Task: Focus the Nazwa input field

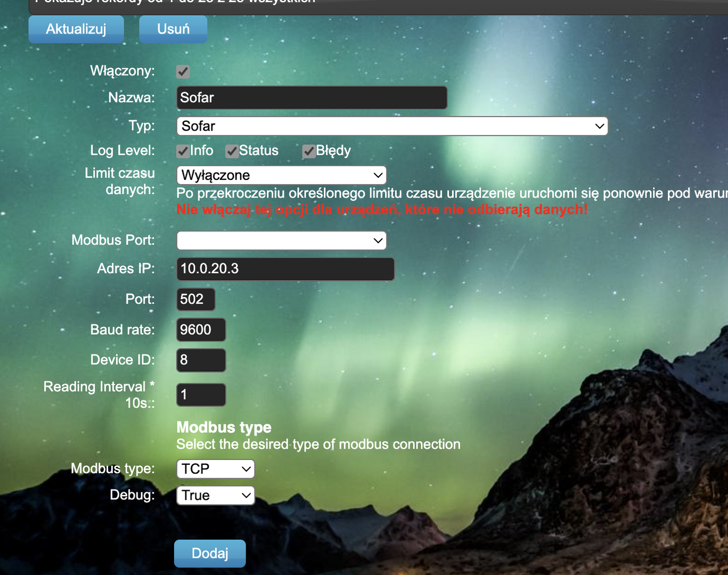Action: 312,97
